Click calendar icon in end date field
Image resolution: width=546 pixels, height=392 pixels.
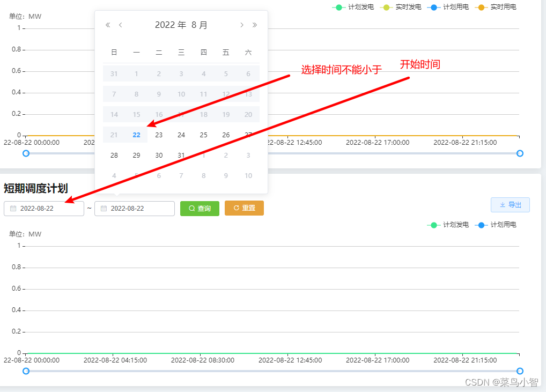(x=104, y=209)
